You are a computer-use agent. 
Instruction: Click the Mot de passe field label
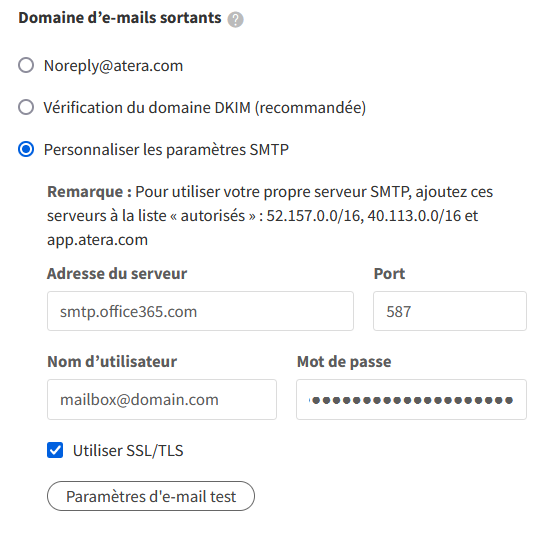pyautogui.click(x=344, y=362)
